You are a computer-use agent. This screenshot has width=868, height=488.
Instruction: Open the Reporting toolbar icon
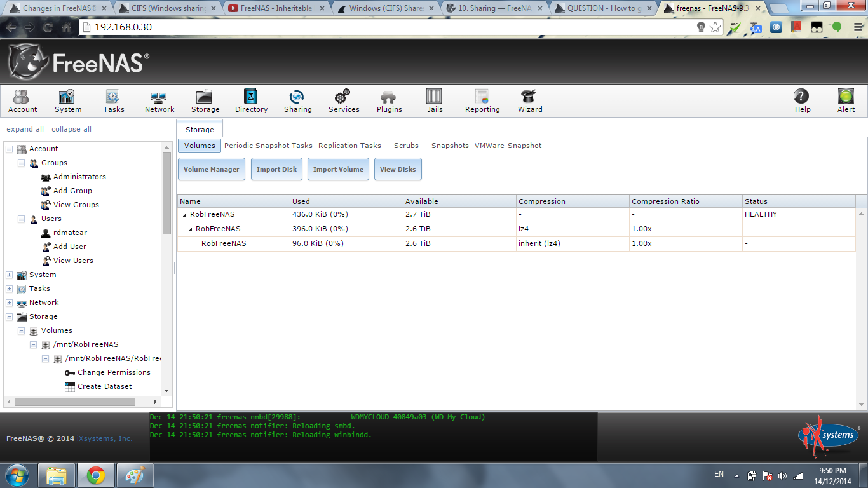pyautogui.click(x=482, y=101)
